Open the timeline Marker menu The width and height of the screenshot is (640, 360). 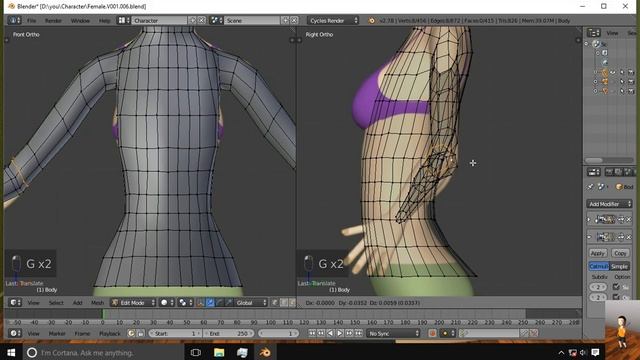click(x=57, y=333)
